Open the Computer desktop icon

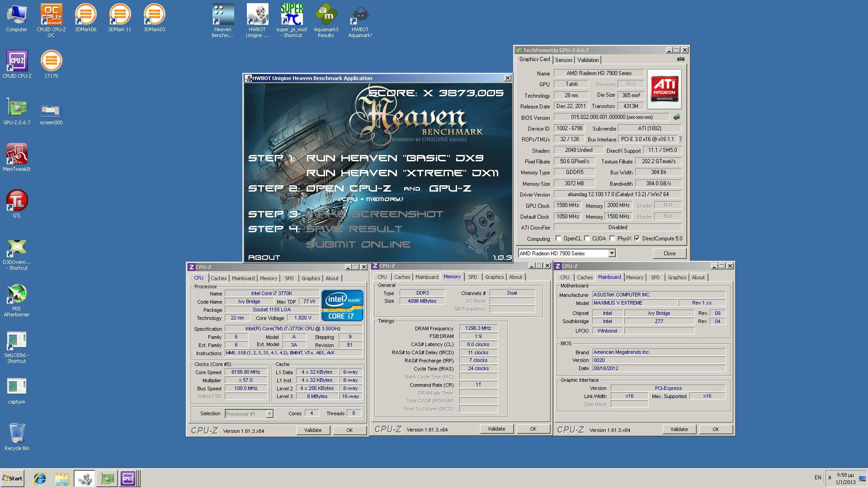pyautogui.click(x=16, y=18)
